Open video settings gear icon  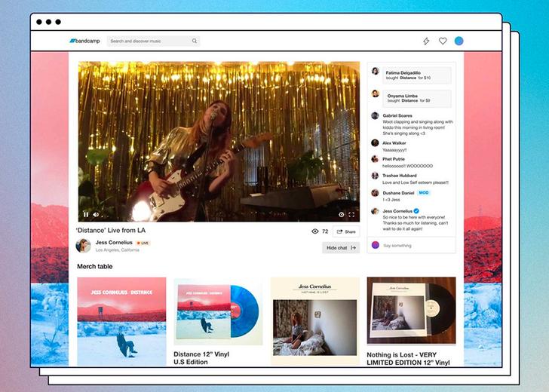pos(342,215)
